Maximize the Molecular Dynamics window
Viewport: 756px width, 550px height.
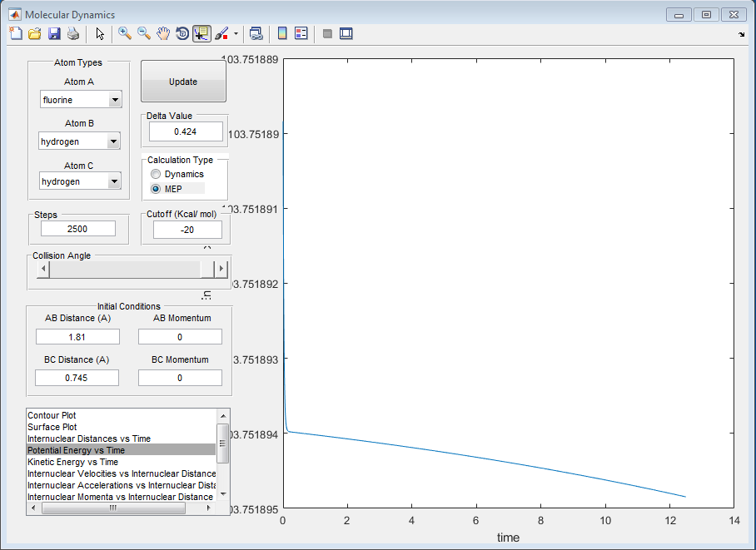click(x=706, y=15)
